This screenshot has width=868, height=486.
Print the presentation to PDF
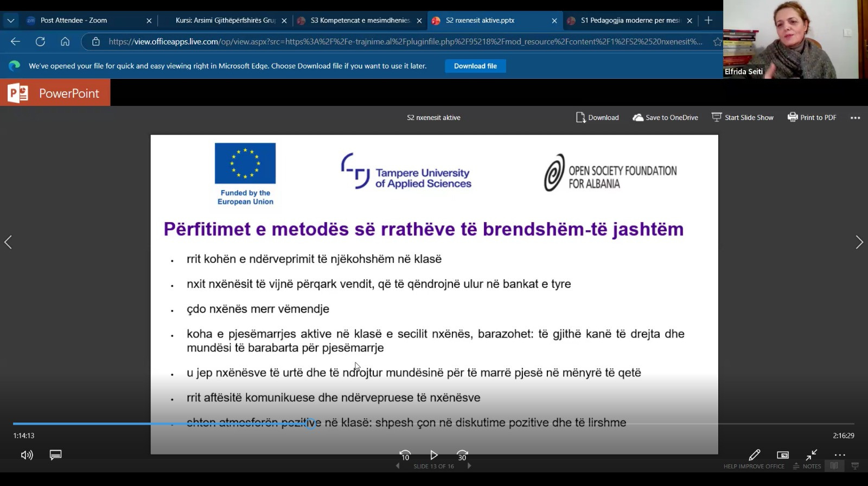click(812, 117)
